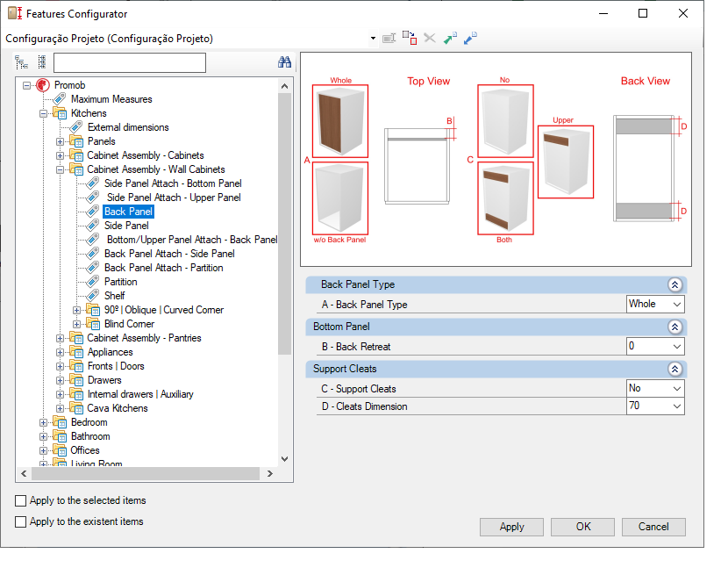Image resolution: width=728 pixels, height=575 pixels.
Task: Click the green arrow export icon
Action: [450, 38]
